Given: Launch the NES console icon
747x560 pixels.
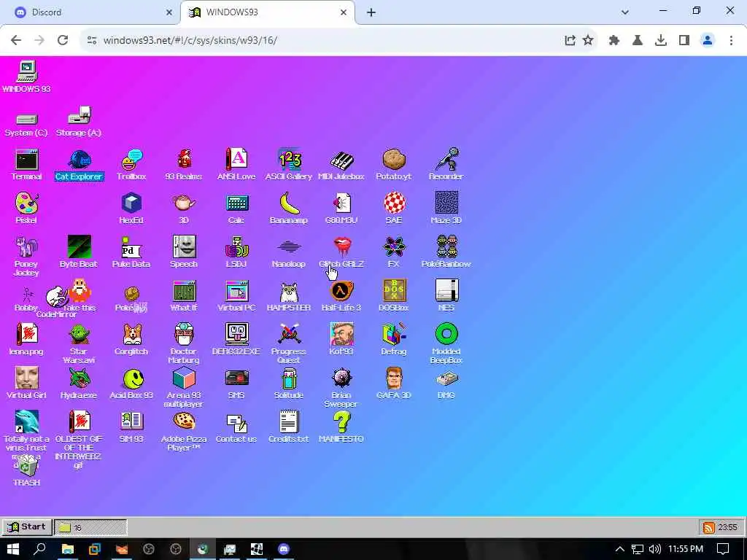Looking at the screenshot, I should [x=446, y=291].
